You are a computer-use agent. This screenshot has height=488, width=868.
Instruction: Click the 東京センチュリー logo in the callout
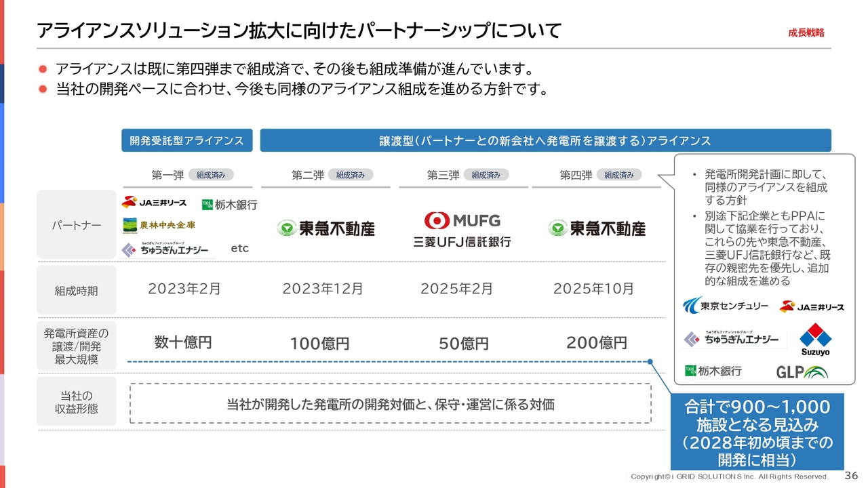click(726, 306)
